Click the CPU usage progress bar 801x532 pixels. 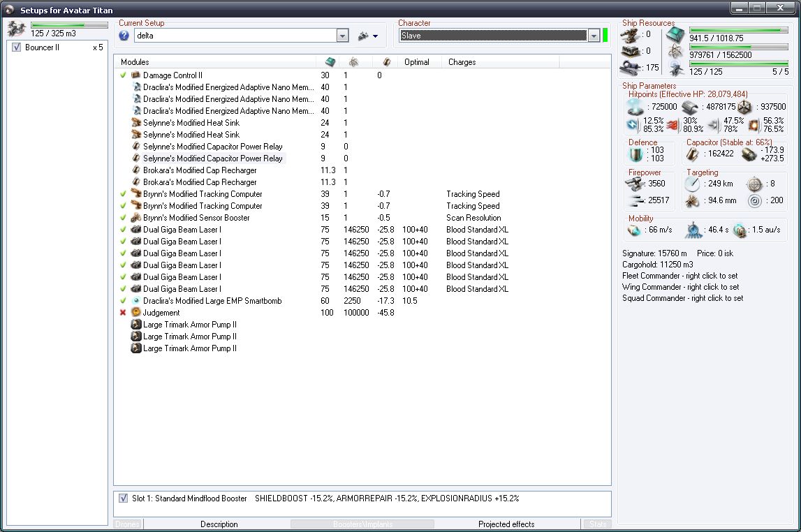(739, 30)
